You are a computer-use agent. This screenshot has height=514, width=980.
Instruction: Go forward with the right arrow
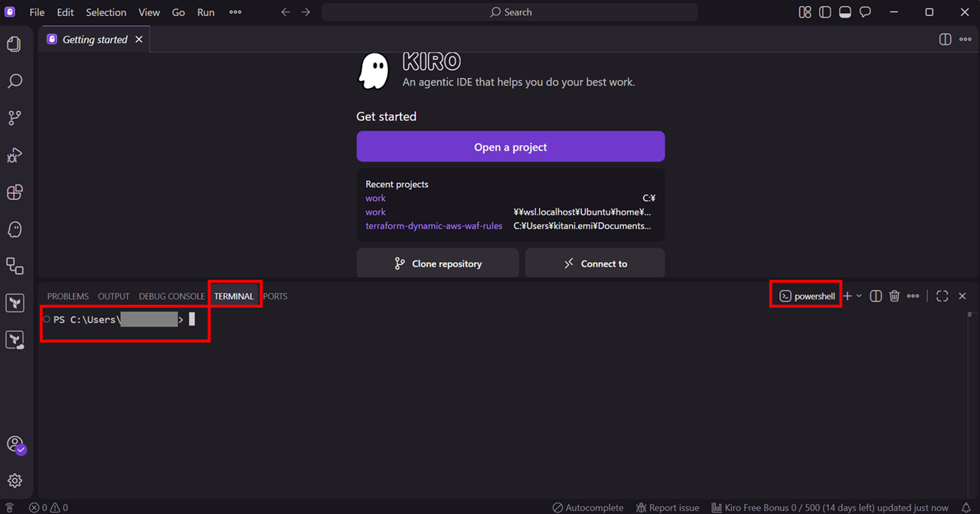click(305, 12)
